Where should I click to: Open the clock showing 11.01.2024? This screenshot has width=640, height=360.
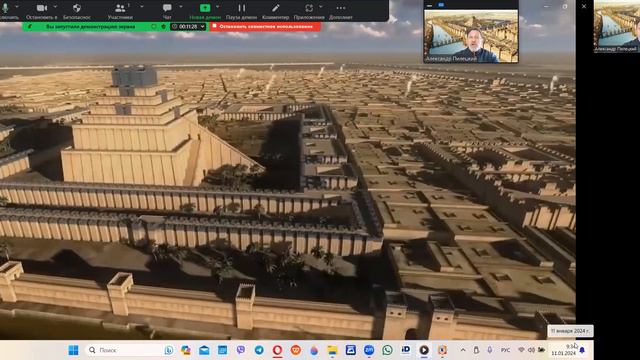pos(564,350)
